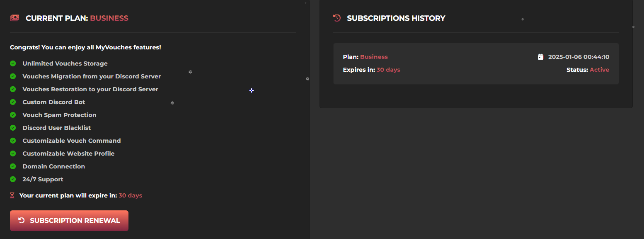Click the check icon beside Vouch Spam Protection
The height and width of the screenshot is (239, 644).
[13, 115]
